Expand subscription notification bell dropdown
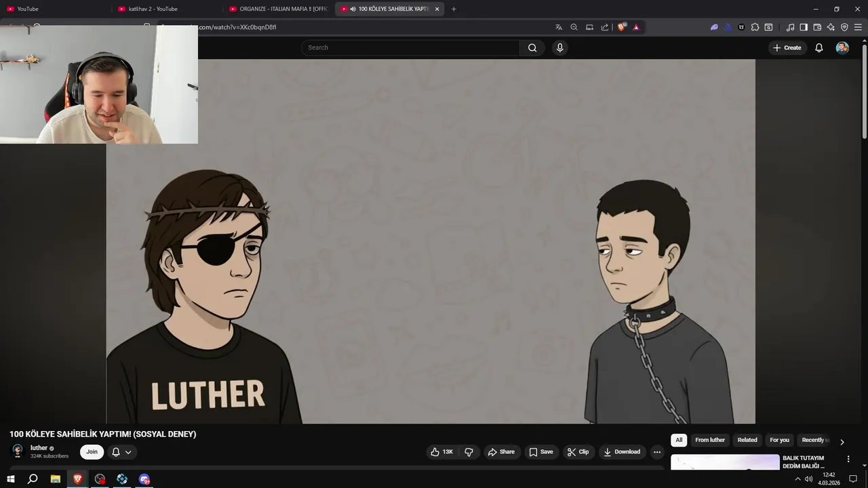This screenshot has width=868, height=488. [121, 452]
